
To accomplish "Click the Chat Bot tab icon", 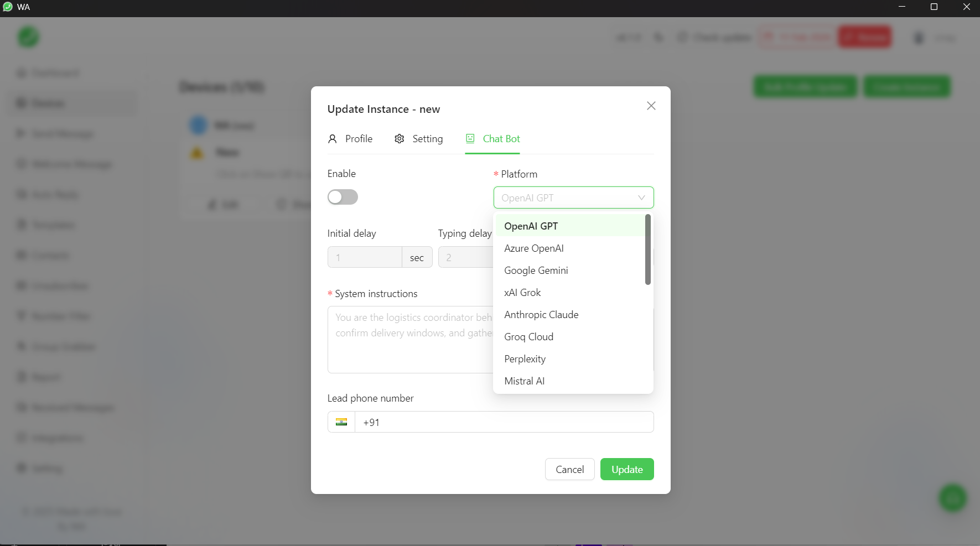I will pyautogui.click(x=470, y=139).
